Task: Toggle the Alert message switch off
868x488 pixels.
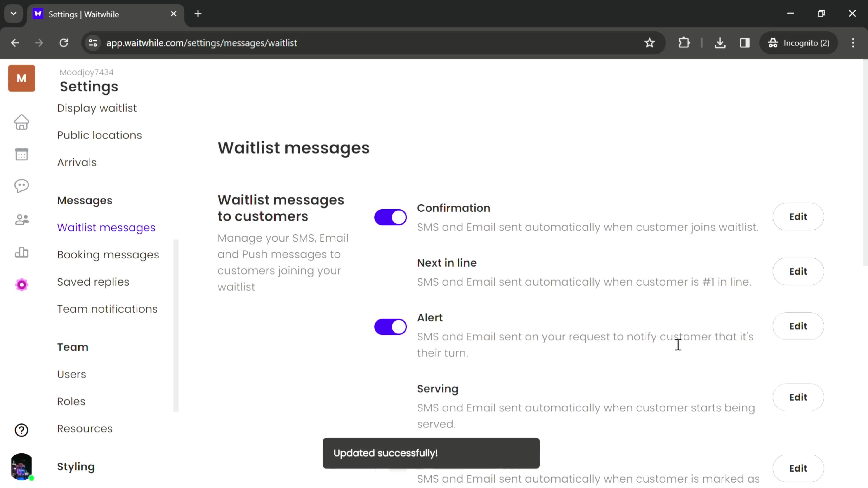Action: 390,326
